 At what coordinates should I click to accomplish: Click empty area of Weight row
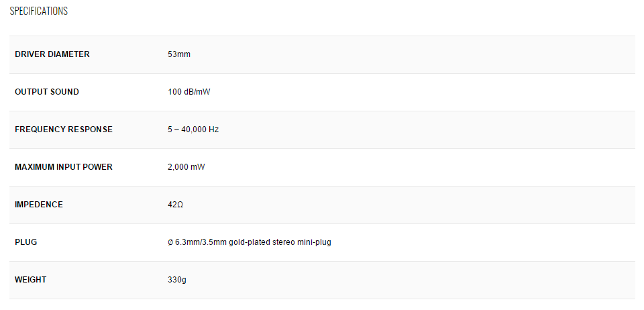click(411, 280)
